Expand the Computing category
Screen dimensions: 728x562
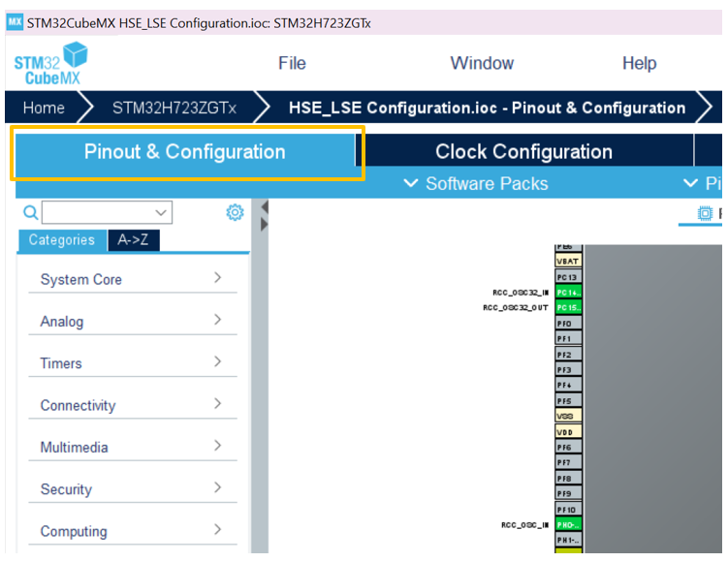tap(133, 531)
